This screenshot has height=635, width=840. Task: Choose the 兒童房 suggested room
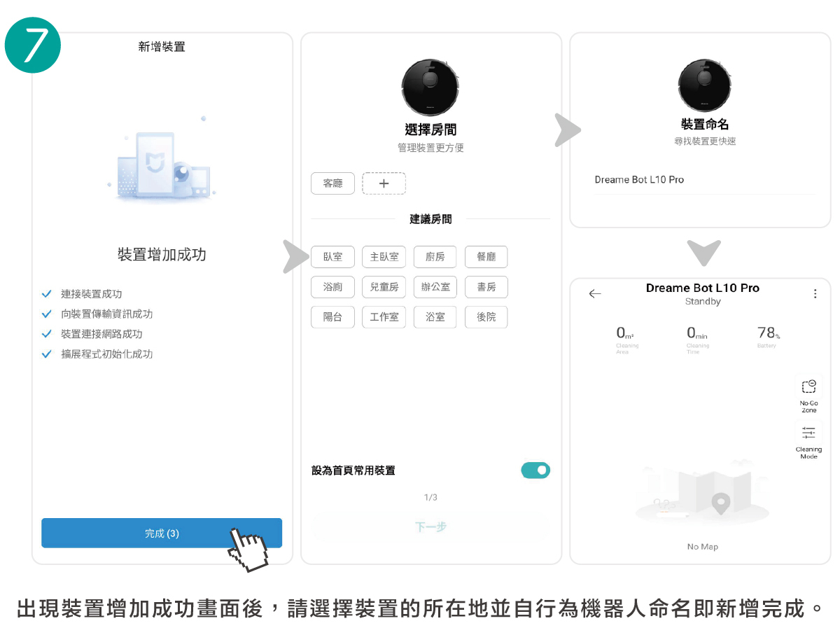pos(384,287)
